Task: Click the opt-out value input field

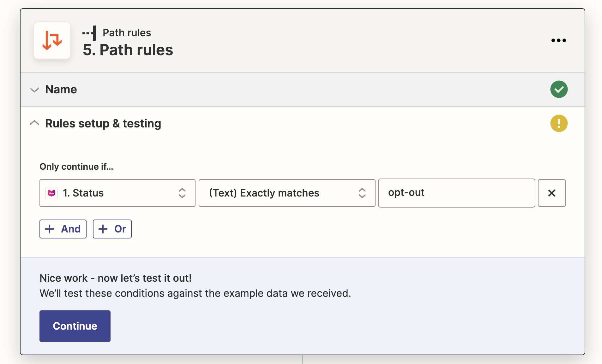Action: pyautogui.click(x=456, y=193)
